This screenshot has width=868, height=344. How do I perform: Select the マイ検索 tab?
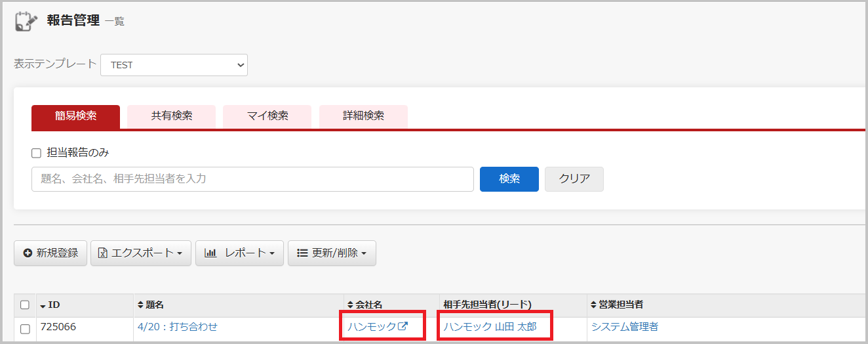pyautogui.click(x=267, y=116)
